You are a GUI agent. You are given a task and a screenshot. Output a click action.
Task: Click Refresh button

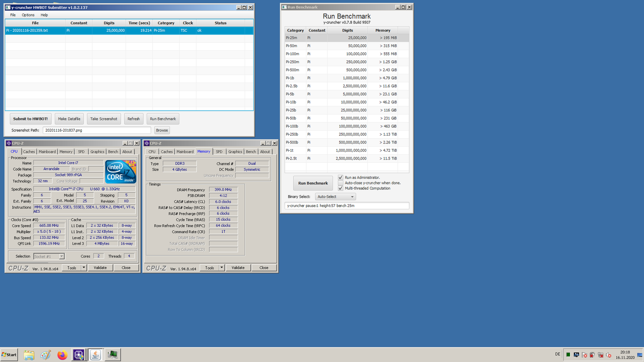133,119
